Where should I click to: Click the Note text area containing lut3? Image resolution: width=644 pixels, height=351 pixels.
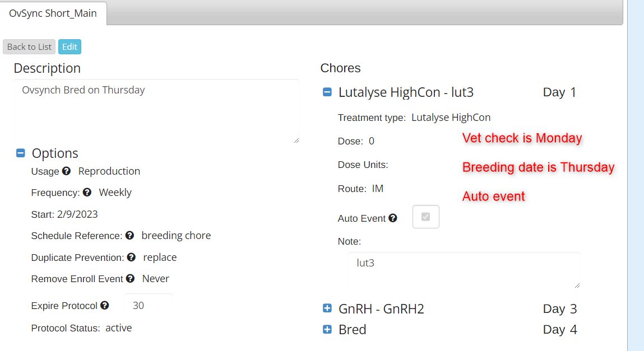pyautogui.click(x=464, y=270)
